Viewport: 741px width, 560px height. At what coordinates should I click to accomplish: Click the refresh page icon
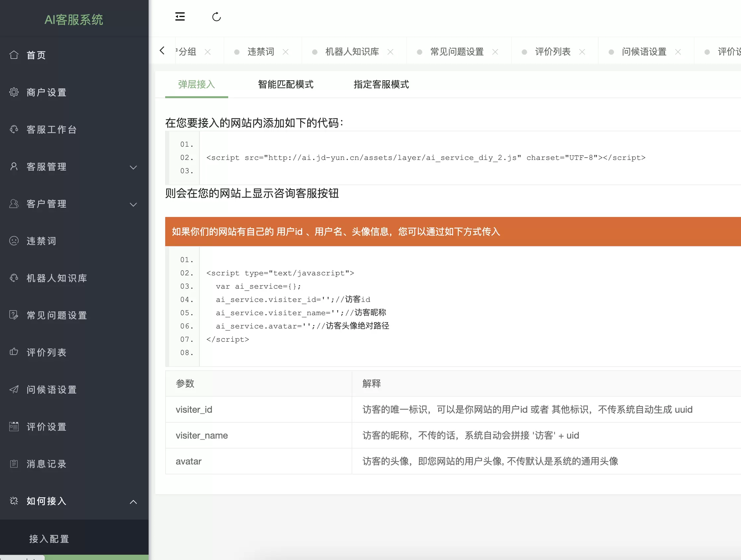[216, 16]
